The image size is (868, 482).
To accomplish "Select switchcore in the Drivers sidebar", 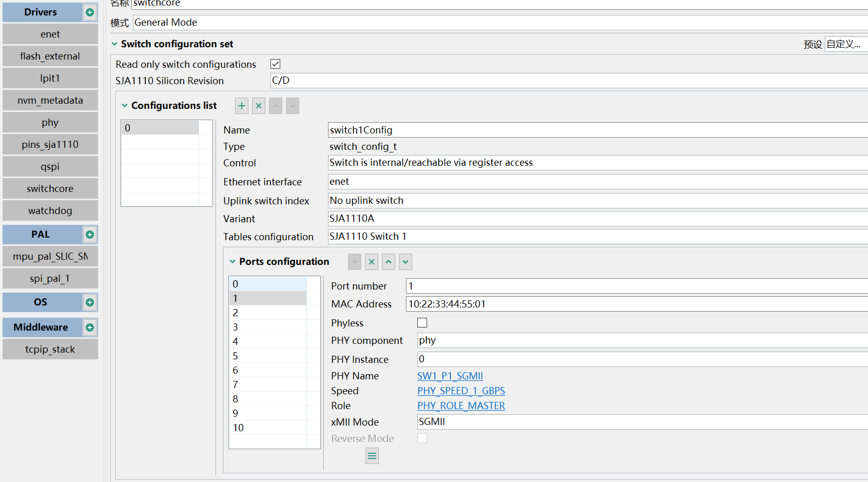I will [50, 188].
